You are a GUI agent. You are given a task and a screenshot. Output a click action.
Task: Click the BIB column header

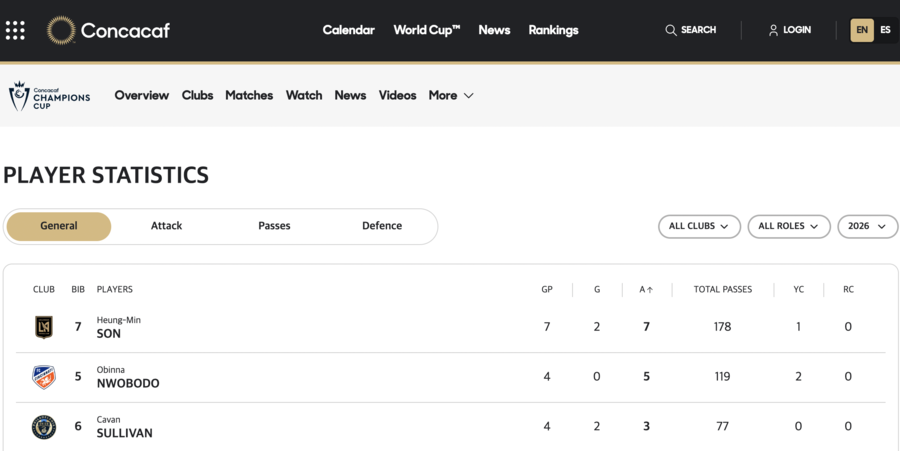click(x=78, y=290)
